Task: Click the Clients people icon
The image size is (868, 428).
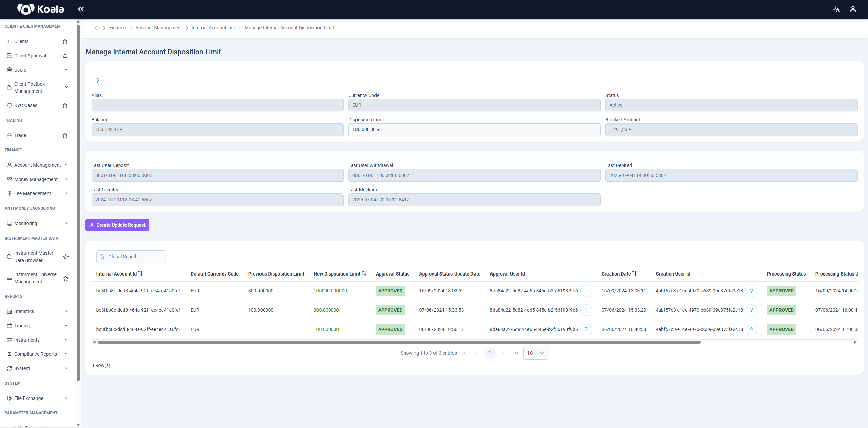Action: click(x=9, y=41)
